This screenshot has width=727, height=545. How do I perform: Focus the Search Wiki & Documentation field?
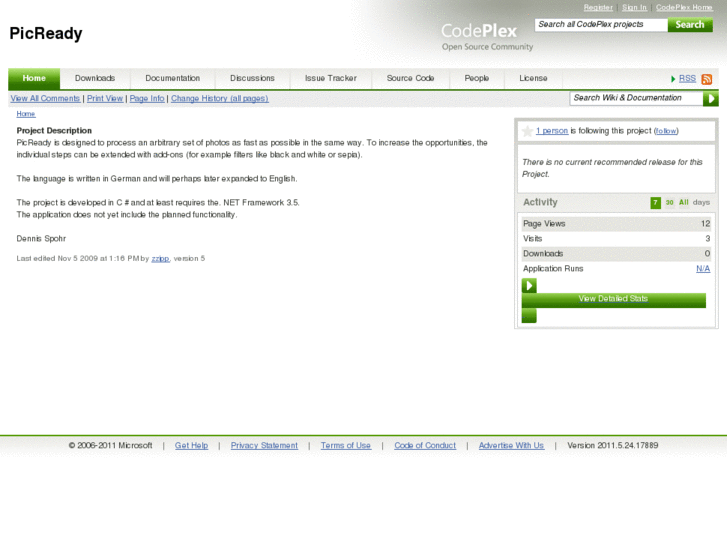click(637, 98)
